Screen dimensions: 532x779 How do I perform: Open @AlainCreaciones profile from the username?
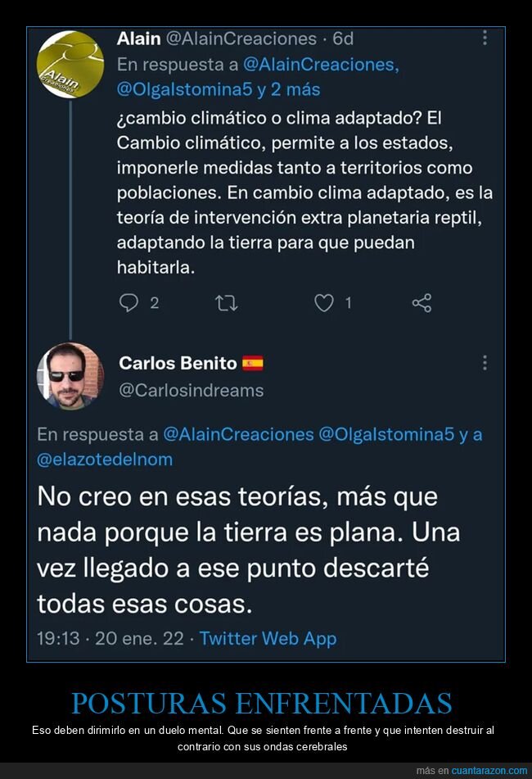tap(241, 37)
